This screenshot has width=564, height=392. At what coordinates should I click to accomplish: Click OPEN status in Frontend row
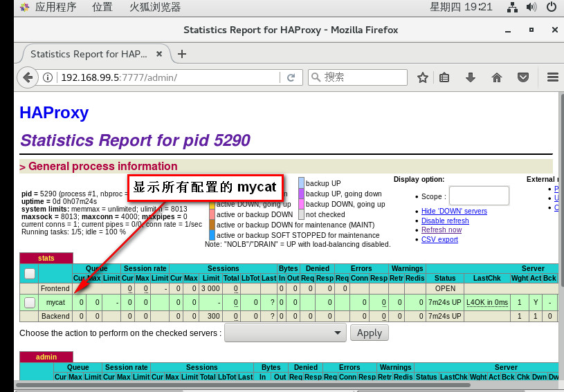tap(445, 288)
